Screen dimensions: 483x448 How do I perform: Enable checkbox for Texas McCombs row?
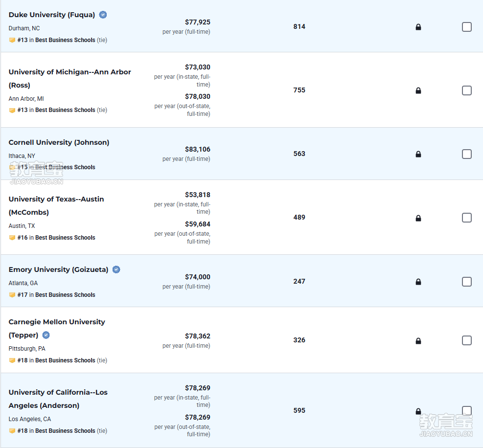[x=466, y=218]
